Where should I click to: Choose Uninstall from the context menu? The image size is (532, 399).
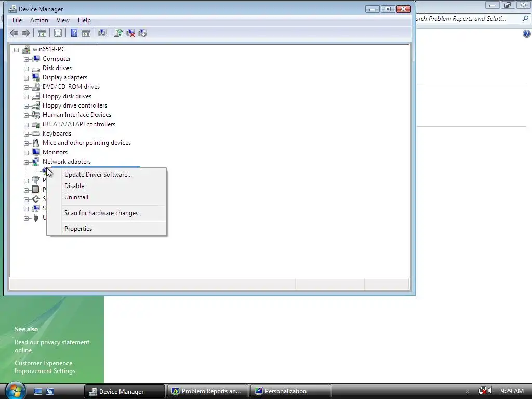coord(107,197)
